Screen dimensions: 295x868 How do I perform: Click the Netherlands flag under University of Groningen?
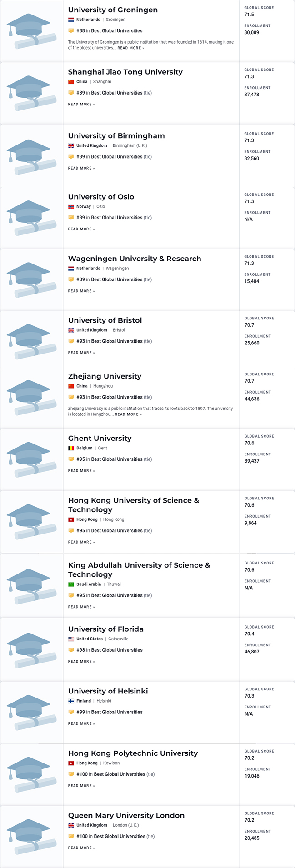click(x=71, y=20)
